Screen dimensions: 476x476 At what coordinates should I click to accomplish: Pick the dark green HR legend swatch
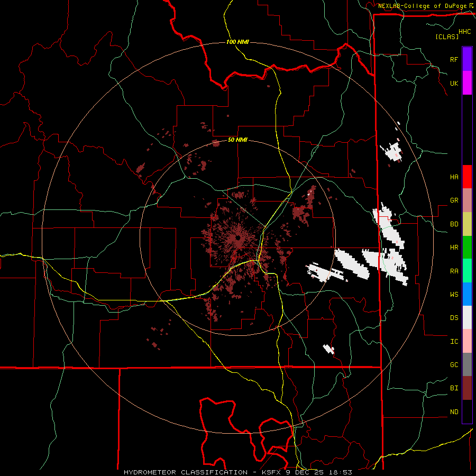pos(467,248)
